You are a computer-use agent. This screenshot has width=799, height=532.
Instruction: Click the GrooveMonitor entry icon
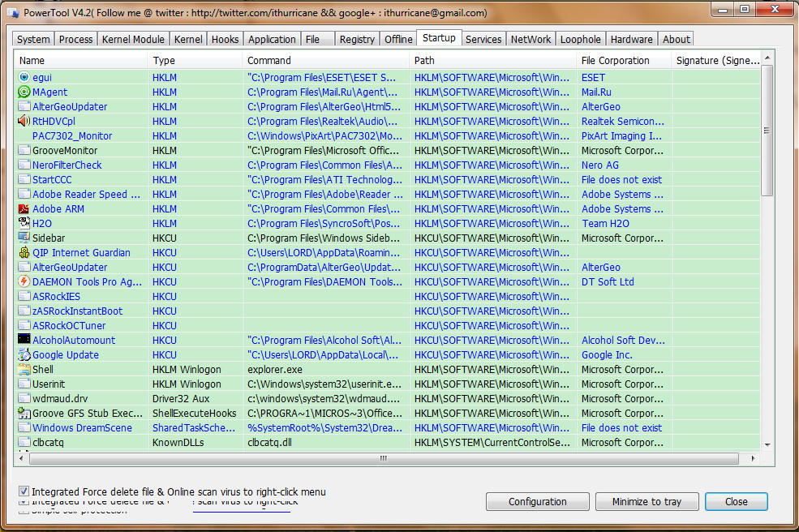[24, 150]
